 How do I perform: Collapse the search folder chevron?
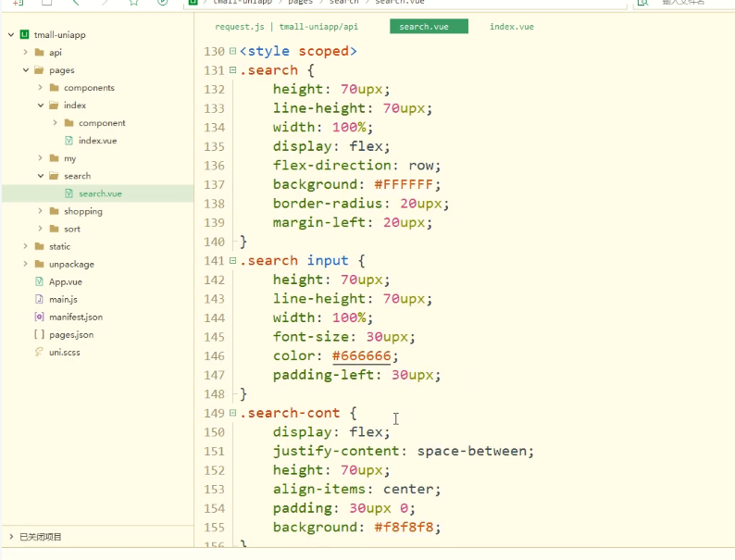point(41,176)
